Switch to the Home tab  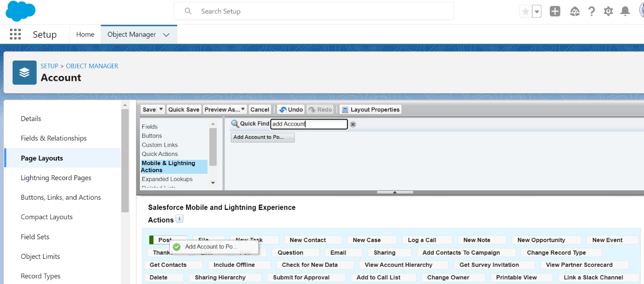pos(85,34)
